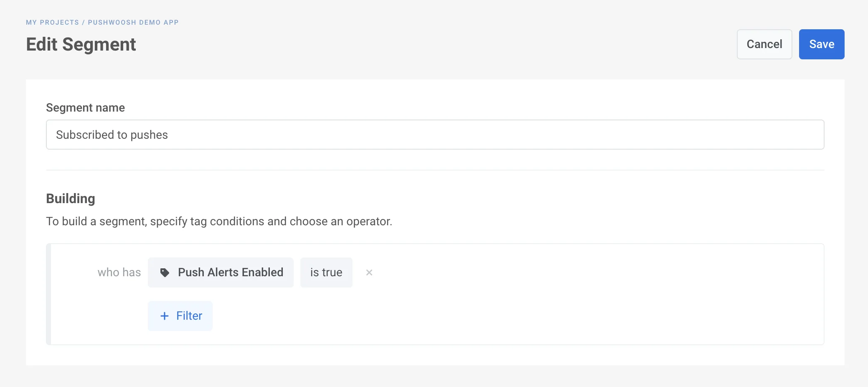Click the word 'pushes' in segment name

pos(149,135)
